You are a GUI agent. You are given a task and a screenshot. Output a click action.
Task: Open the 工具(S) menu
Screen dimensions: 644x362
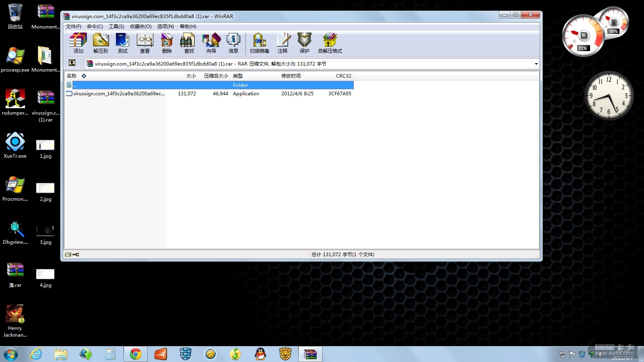[116, 27]
